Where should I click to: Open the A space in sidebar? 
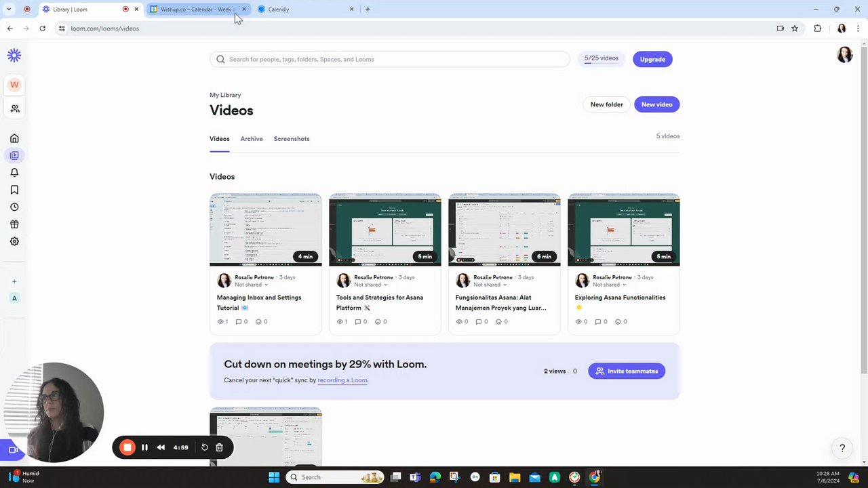pyautogui.click(x=14, y=298)
